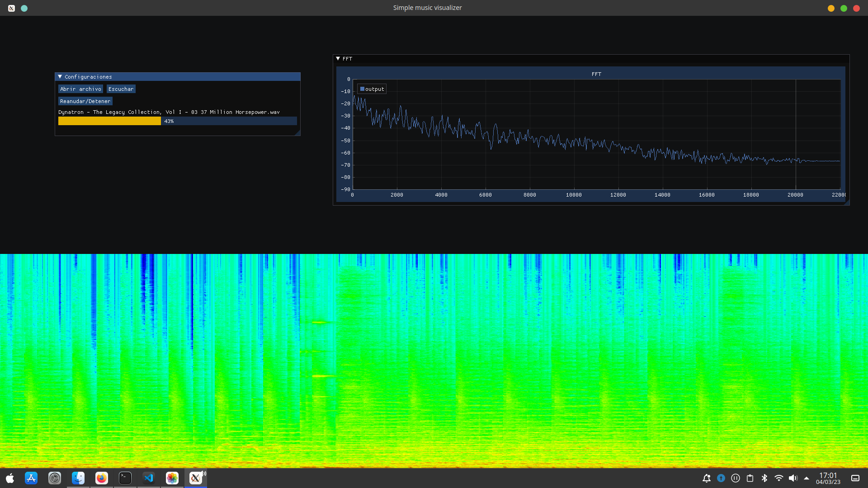Screen dimensions: 868x488
Task: Open the Finder-style file manager icon
Action: pyautogui.click(x=78, y=478)
